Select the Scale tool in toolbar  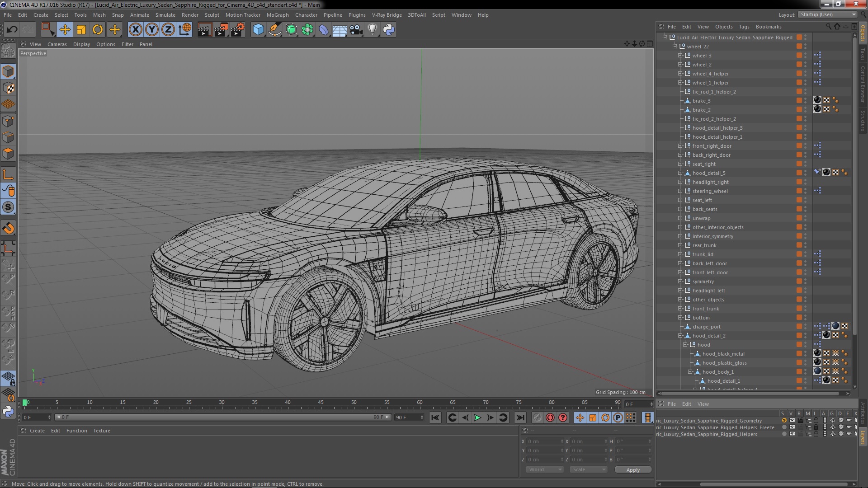tap(81, 30)
